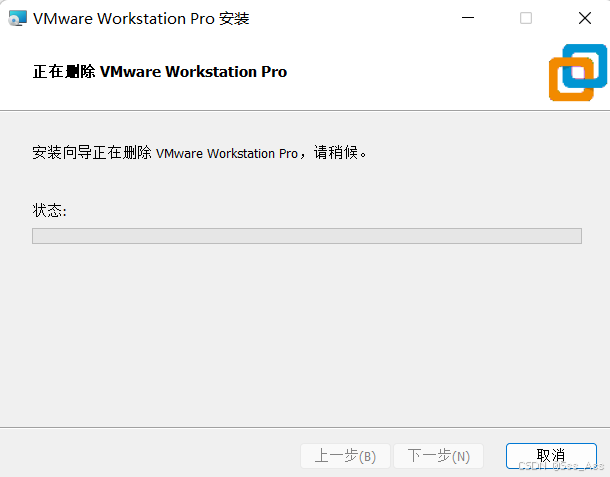Click the installer icon in the title bar
610x477 pixels.
click(18, 18)
